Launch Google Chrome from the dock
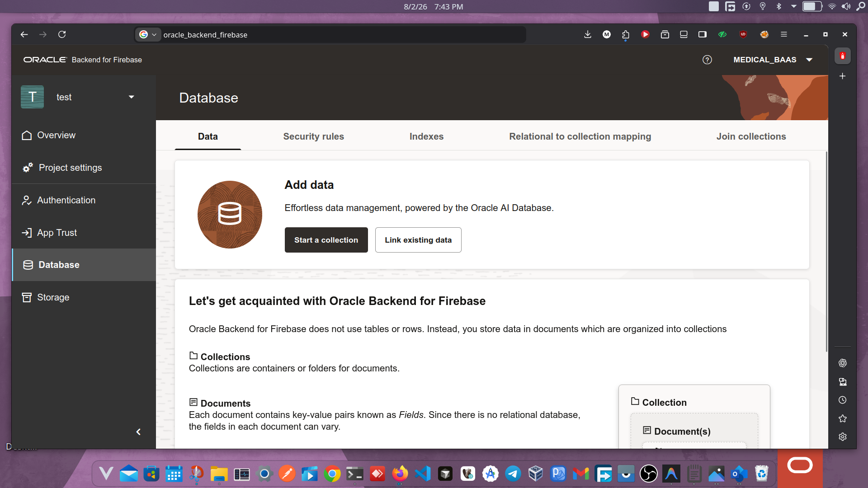The height and width of the screenshot is (488, 868). click(x=332, y=474)
